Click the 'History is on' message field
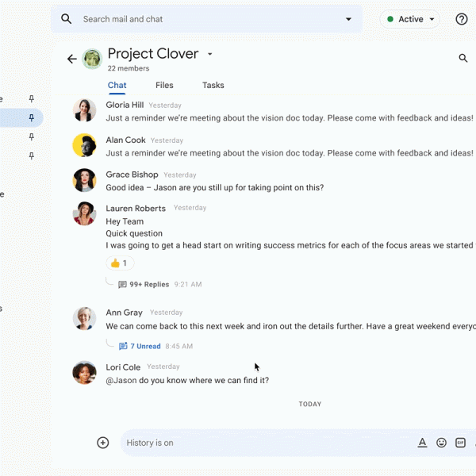The image size is (476, 476). coord(262,443)
